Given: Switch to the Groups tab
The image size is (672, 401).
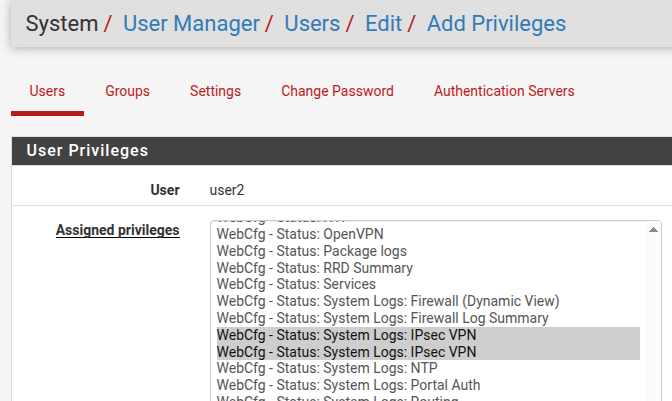Looking at the screenshot, I should pyautogui.click(x=127, y=91).
